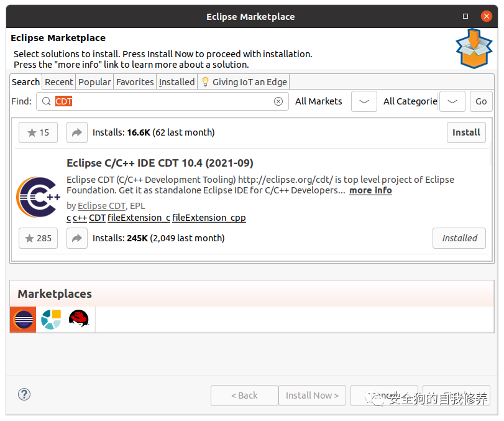Image resolution: width=504 pixels, height=421 pixels.
Task: Select the Red Hat marketplace catalog icon
Action: click(79, 318)
